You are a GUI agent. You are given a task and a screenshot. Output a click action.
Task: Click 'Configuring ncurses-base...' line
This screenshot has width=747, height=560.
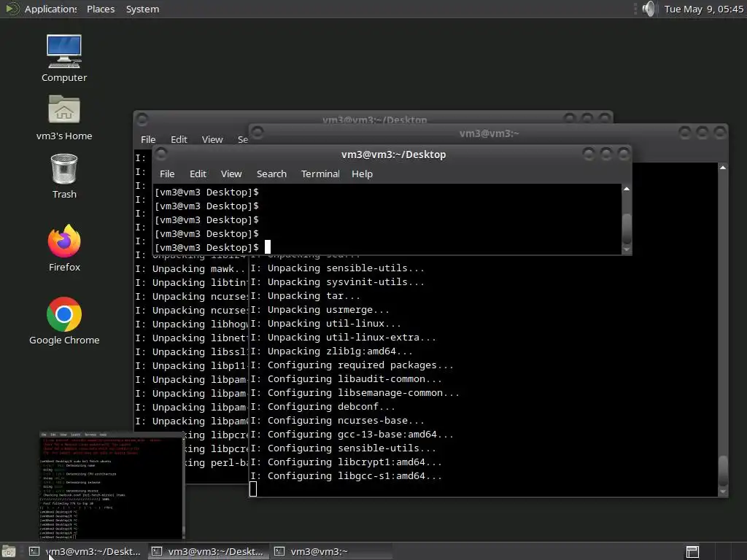[338, 421]
